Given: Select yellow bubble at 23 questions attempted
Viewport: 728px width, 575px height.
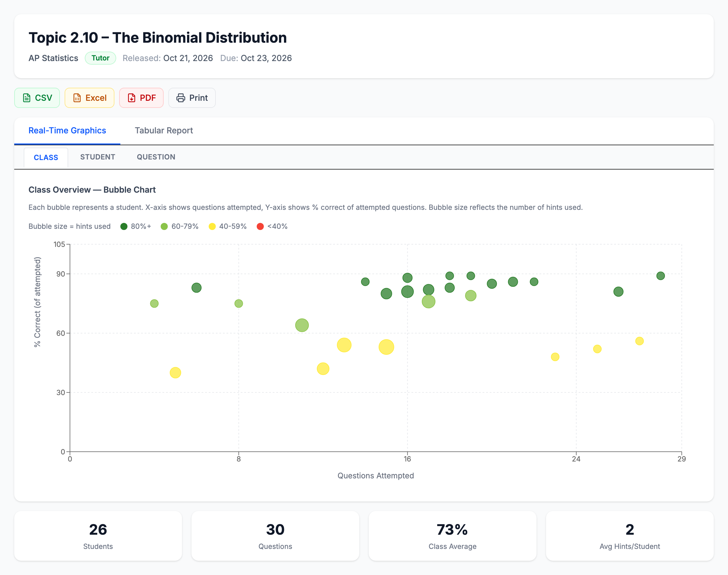Looking at the screenshot, I should 555,357.
